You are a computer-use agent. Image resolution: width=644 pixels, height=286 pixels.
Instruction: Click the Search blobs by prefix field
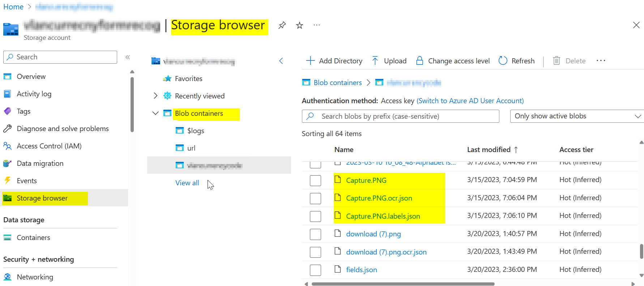tap(400, 116)
